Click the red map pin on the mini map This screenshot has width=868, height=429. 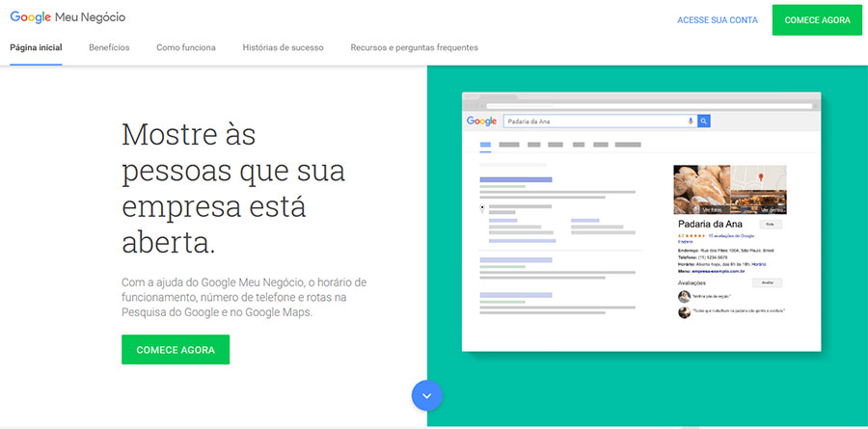[761, 177]
